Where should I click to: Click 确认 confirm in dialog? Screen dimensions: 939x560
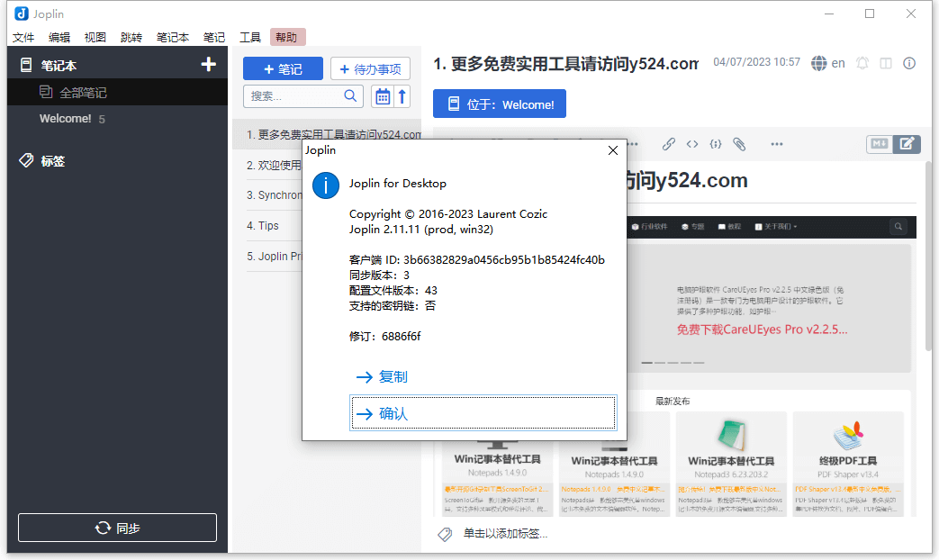click(x=483, y=412)
